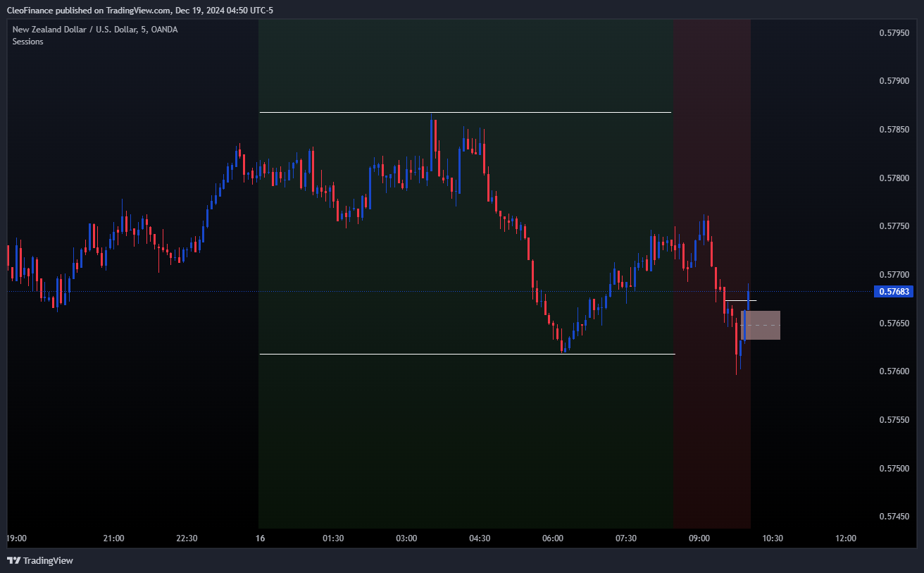Select the Sessions indicator label
Screen dimensions: 924x573
click(x=27, y=42)
